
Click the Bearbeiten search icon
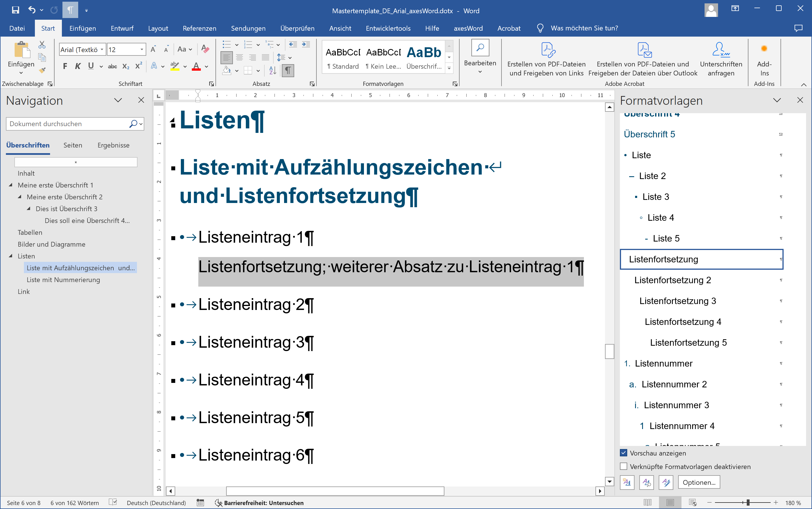coord(480,48)
